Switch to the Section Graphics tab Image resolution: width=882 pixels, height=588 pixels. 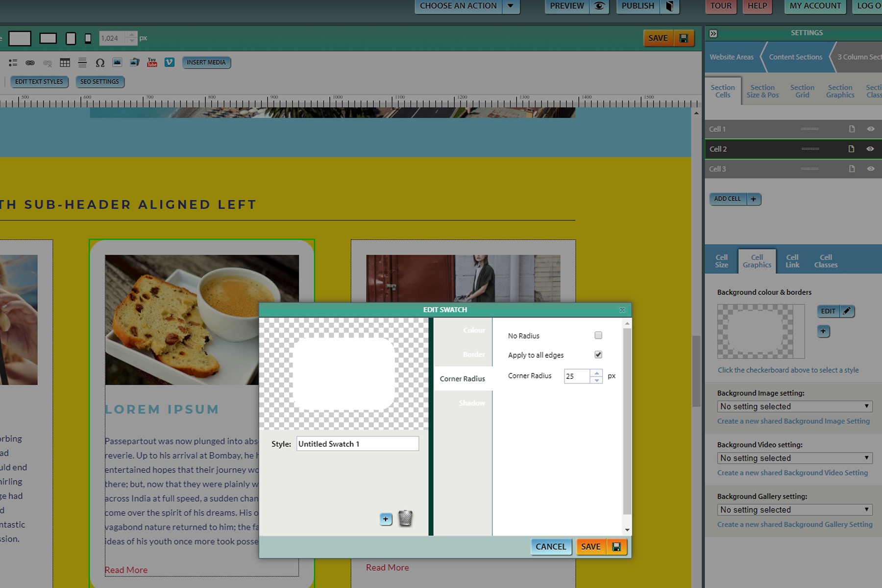(x=840, y=91)
